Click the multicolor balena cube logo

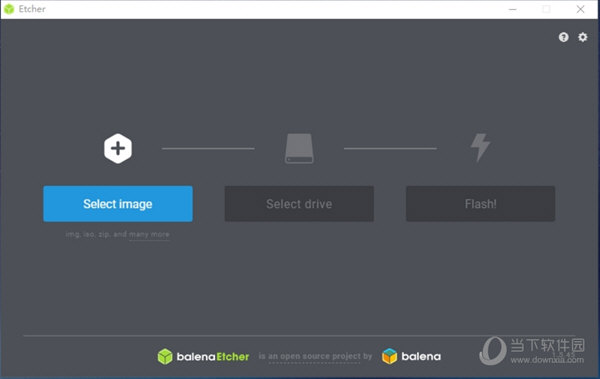tap(390, 356)
